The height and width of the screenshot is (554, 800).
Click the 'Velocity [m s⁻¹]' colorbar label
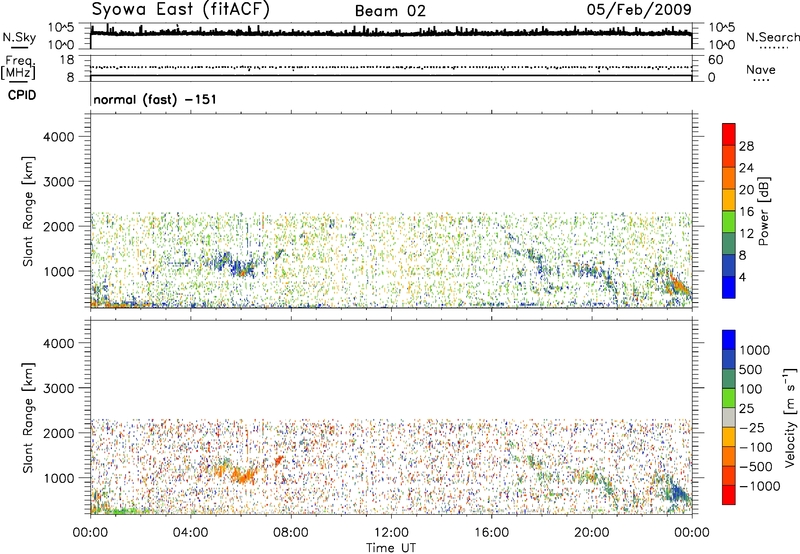pyautogui.click(x=790, y=418)
